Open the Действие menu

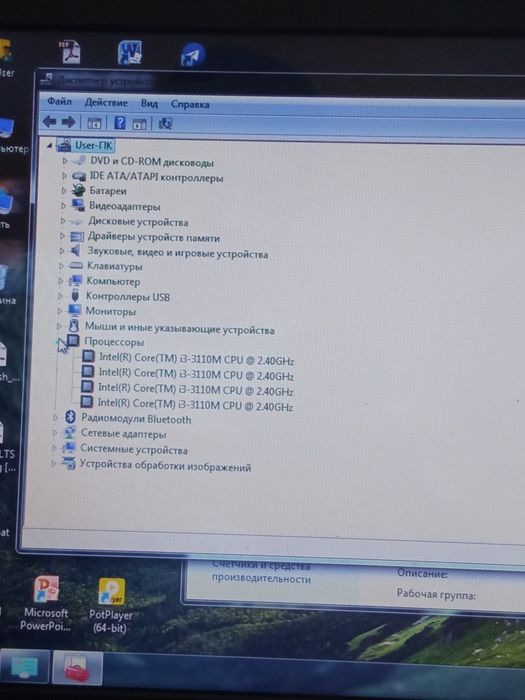tap(106, 103)
